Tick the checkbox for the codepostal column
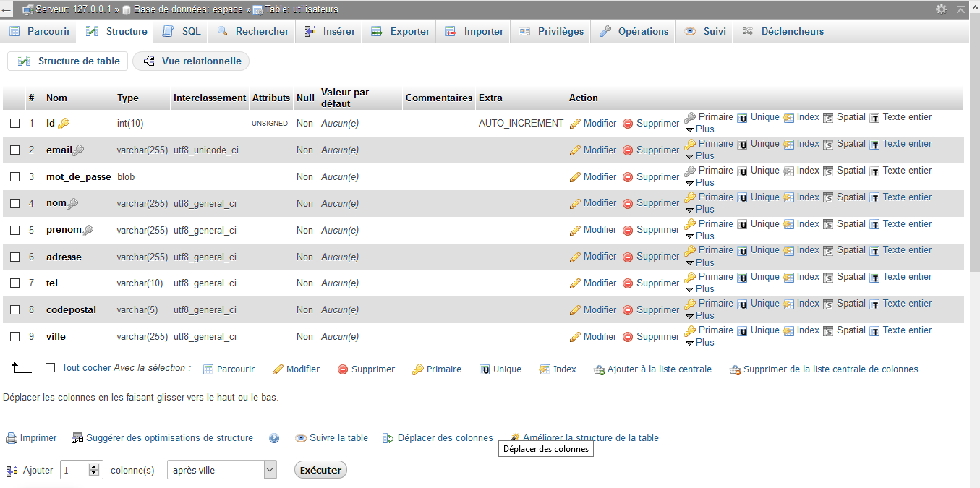Viewport: 980px width, 488px height. click(x=14, y=310)
